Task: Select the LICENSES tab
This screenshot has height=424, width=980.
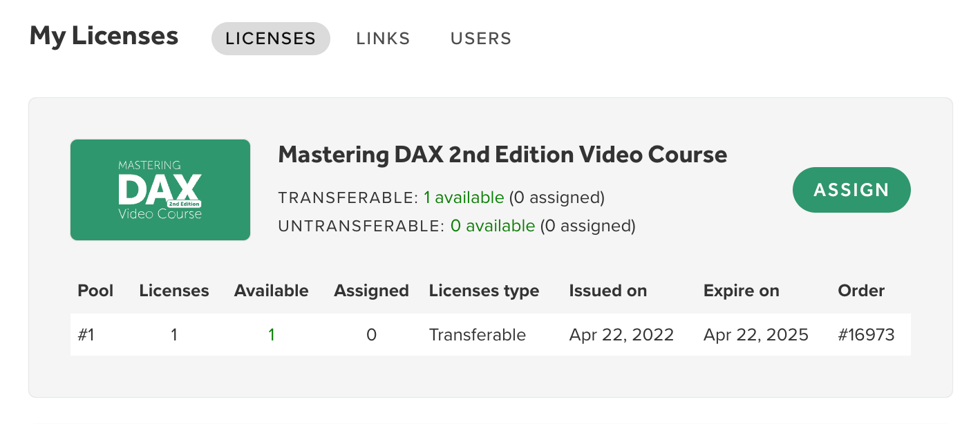Action: 271,39
